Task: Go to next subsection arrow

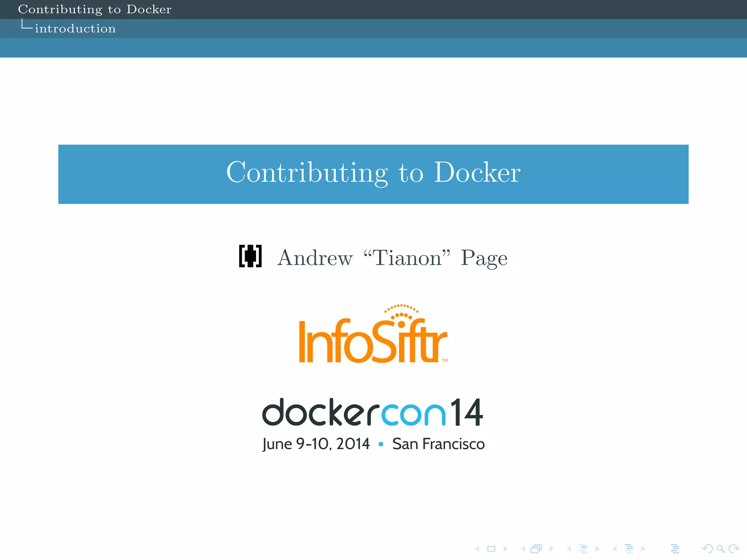Action: (597, 549)
